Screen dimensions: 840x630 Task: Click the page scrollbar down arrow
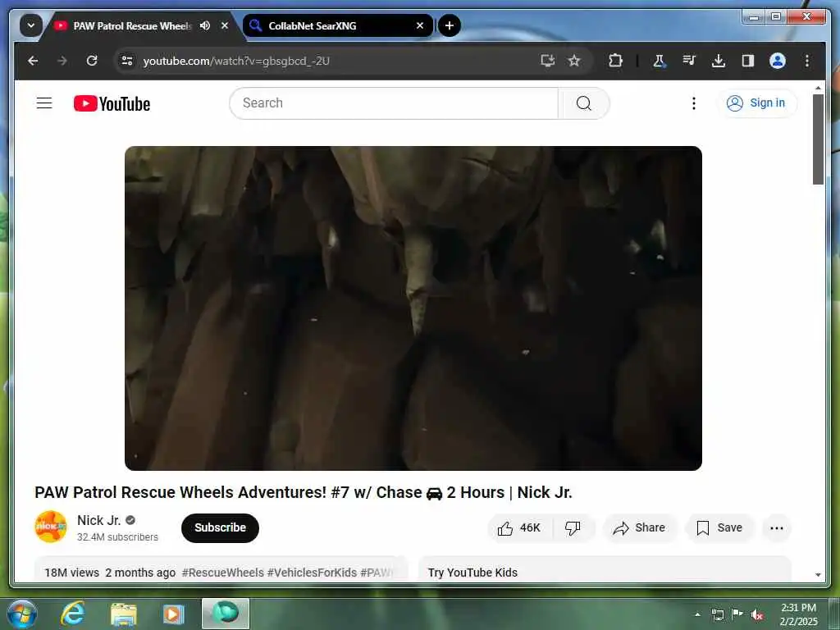tap(818, 575)
